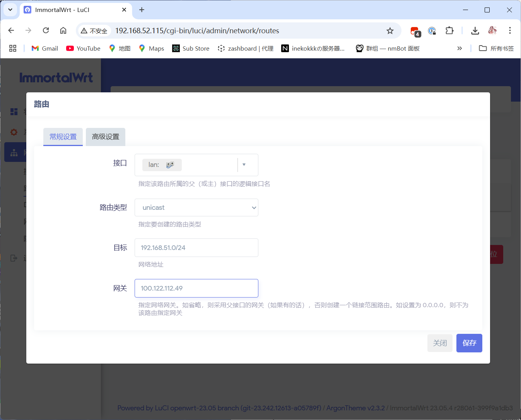Switch to the 高级设置 tab
521x420 pixels.
pos(105,137)
